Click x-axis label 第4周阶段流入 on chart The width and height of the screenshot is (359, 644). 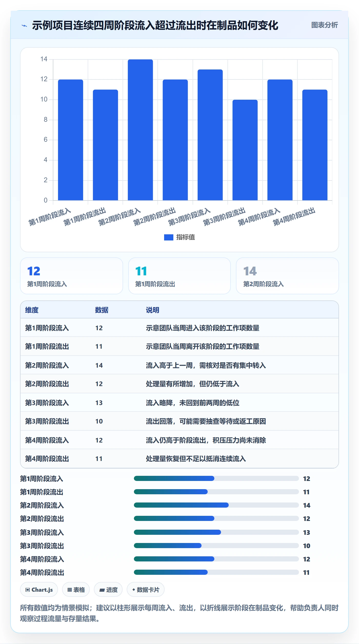pyautogui.click(x=259, y=217)
